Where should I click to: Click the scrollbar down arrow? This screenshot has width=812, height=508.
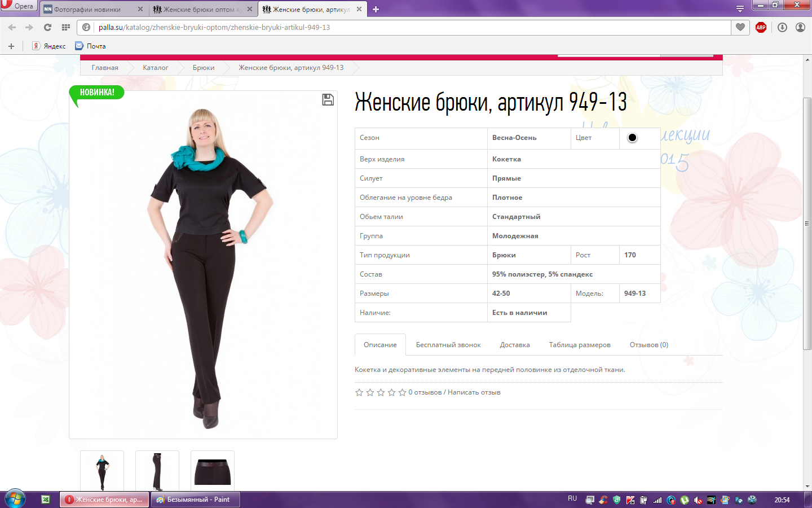tap(807, 486)
